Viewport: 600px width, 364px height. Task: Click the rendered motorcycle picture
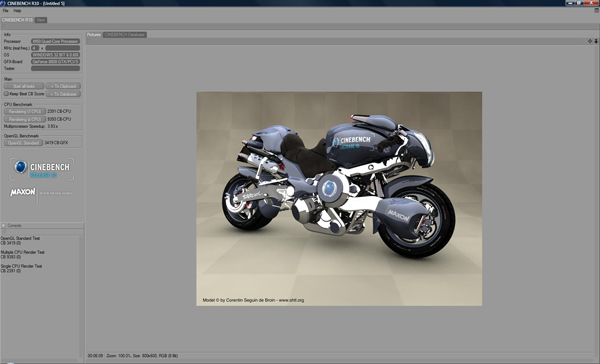[339, 199]
